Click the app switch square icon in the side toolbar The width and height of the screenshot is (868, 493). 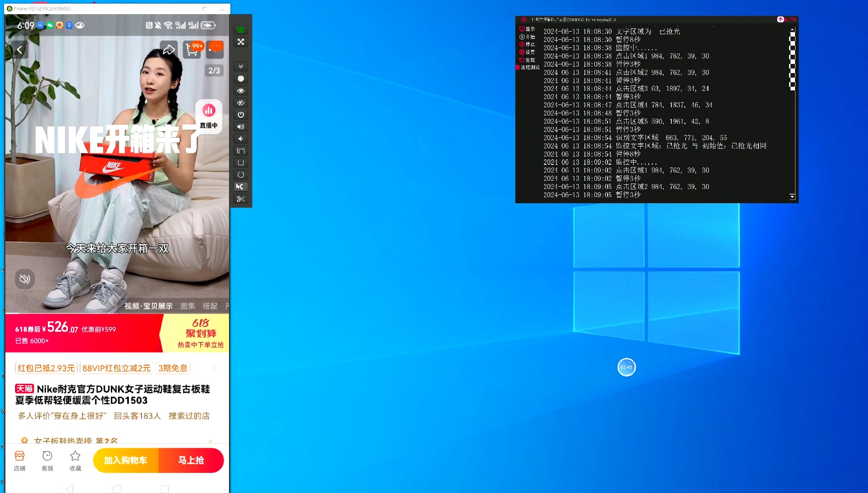coord(240,163)
